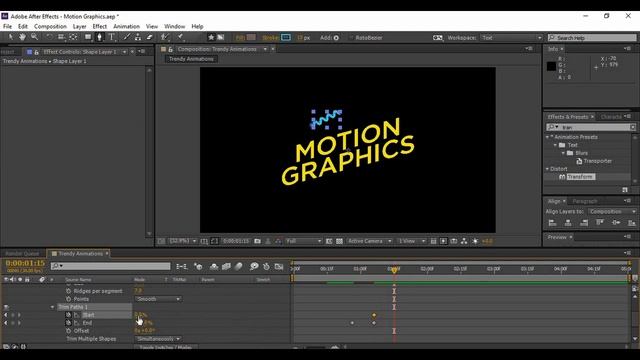Image resolution: width=640 pixels, height=360 pixels.
Task: Take snapshot with camera icon in viewer
Action: pos(258,241)
